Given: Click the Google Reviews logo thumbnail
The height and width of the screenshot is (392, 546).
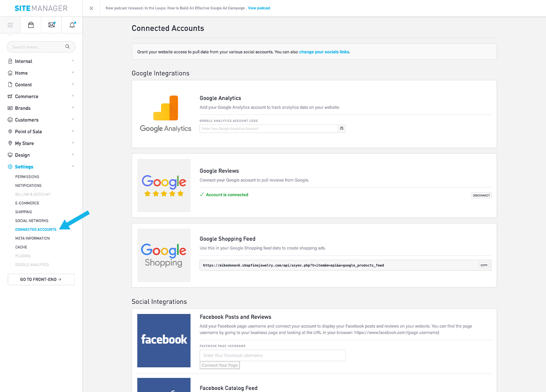Looking at the screenshot, I should [164, 185].
